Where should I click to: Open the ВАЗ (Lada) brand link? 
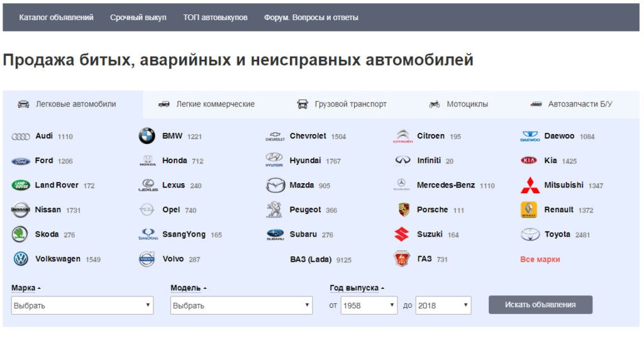click(x=311, y=259)
